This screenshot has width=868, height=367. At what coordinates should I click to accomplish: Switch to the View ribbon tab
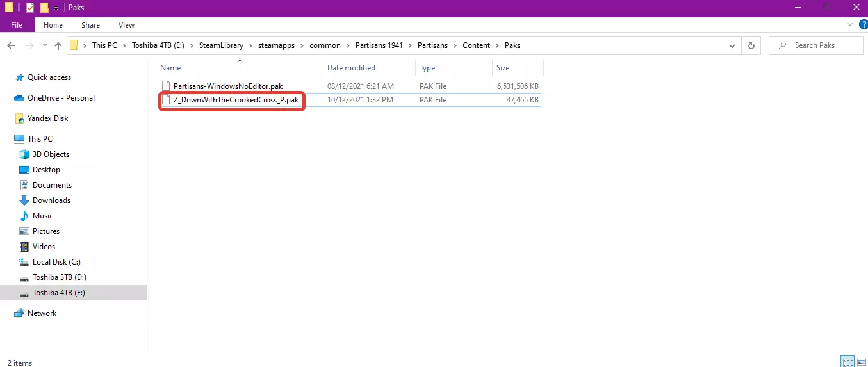click(127, 25)
